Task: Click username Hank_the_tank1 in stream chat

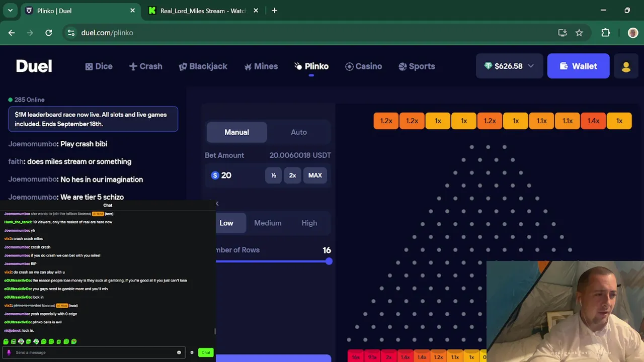Action: 18,222
